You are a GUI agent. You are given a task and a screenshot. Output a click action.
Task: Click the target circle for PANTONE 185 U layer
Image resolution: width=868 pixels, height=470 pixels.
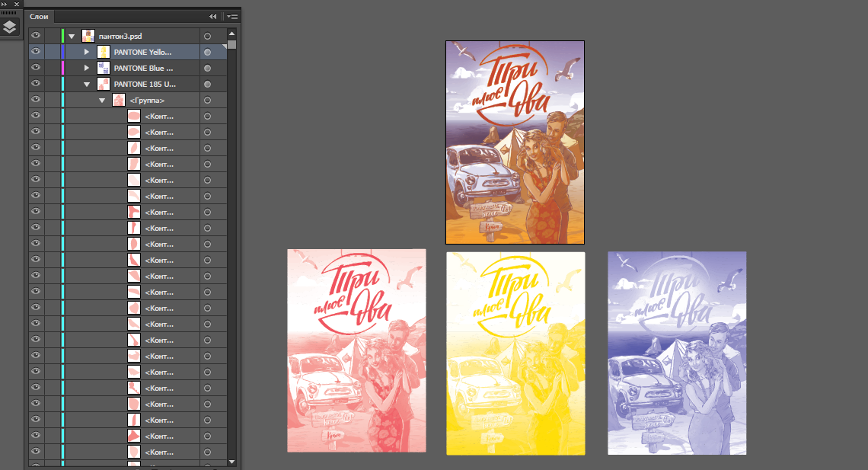tap(208, 84)
